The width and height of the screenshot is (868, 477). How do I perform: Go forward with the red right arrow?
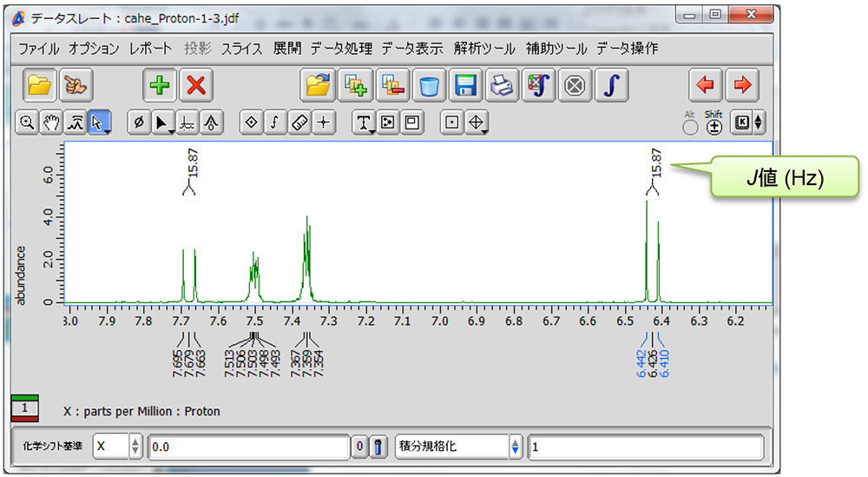(743, 85)
